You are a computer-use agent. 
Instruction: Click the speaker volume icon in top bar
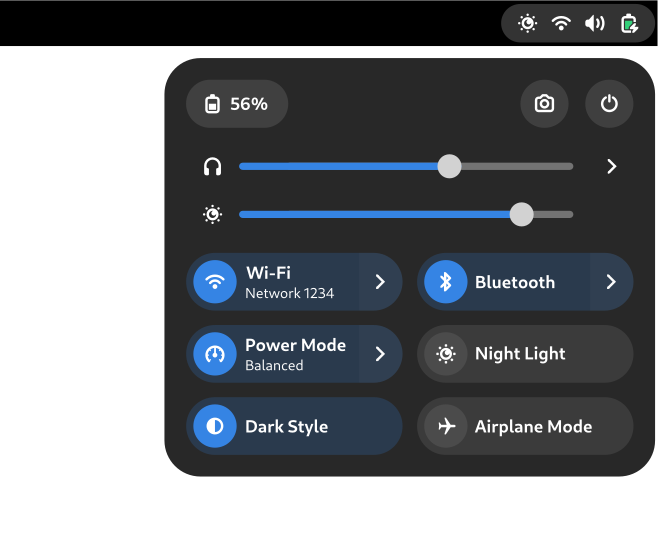595,23
